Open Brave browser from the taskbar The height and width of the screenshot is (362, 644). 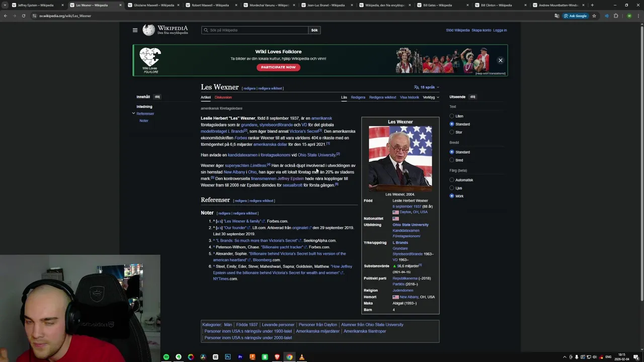click(x=277, y=357)
